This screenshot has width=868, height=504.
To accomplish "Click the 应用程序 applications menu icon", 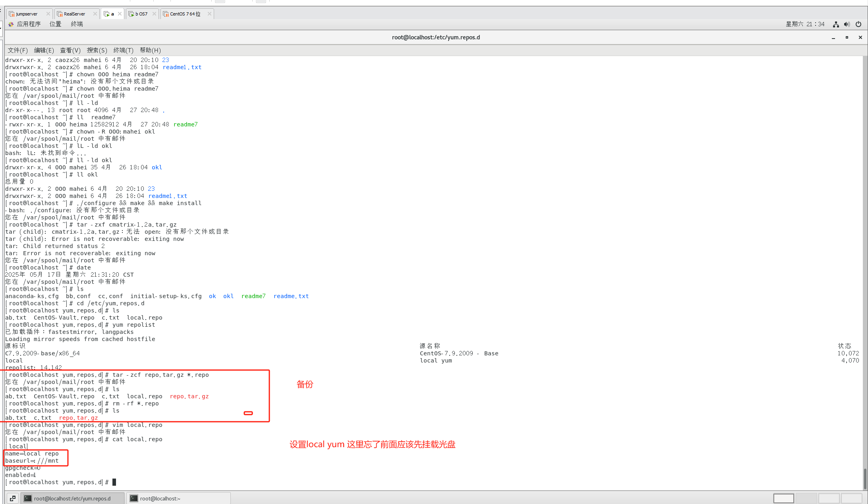I will point(11,24).
